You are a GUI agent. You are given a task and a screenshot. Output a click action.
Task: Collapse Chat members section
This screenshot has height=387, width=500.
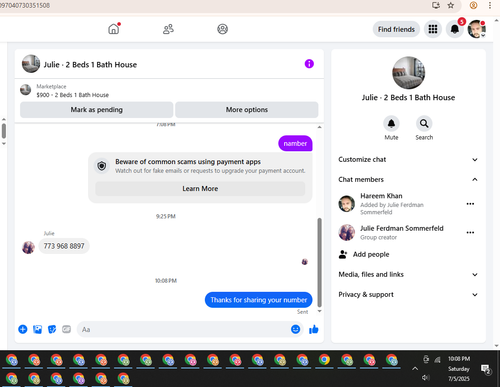tap(408, 180)
